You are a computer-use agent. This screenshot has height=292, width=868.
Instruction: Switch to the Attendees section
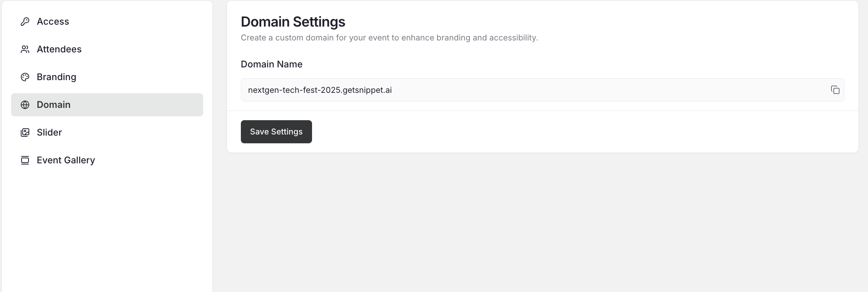tap(59, 49)
